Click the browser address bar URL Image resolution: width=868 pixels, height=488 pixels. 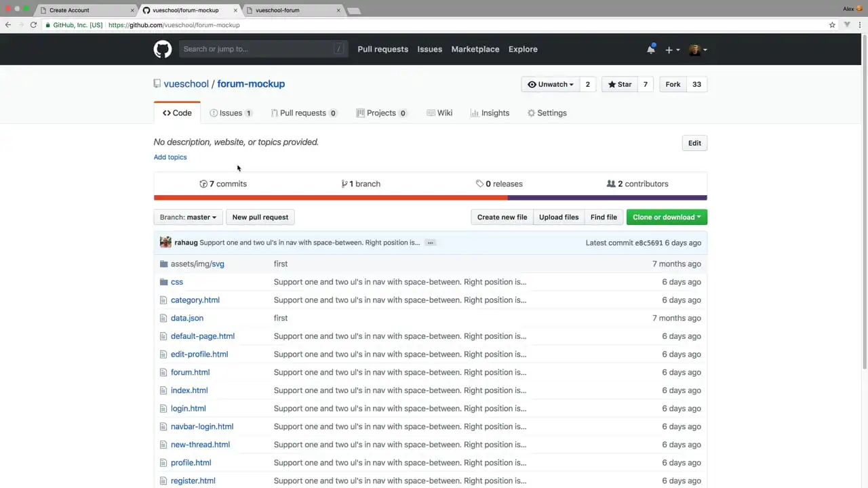174,25
